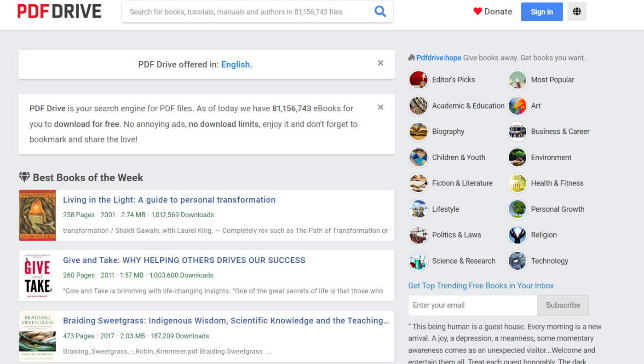644x364 pixels.
Task: Click the Technology category icon
Action: point(517,261)
